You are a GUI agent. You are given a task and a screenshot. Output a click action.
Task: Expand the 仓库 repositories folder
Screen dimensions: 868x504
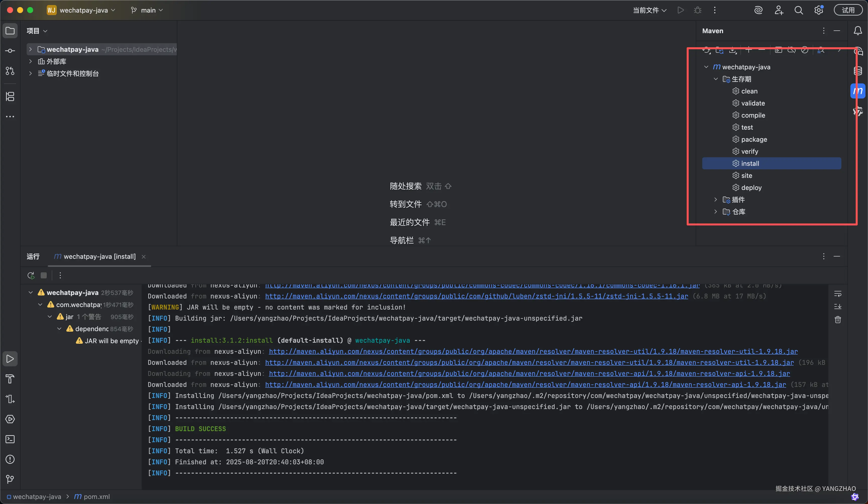716,212
